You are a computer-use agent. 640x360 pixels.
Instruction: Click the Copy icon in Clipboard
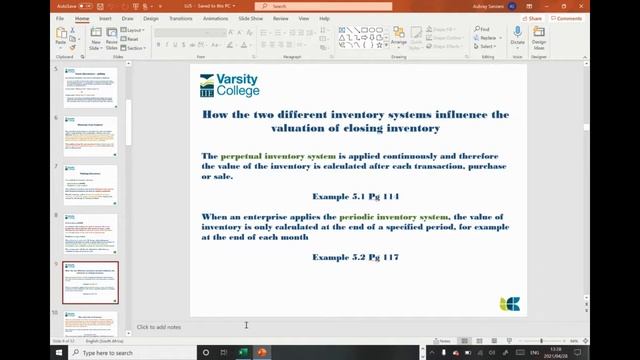[73, 39]
